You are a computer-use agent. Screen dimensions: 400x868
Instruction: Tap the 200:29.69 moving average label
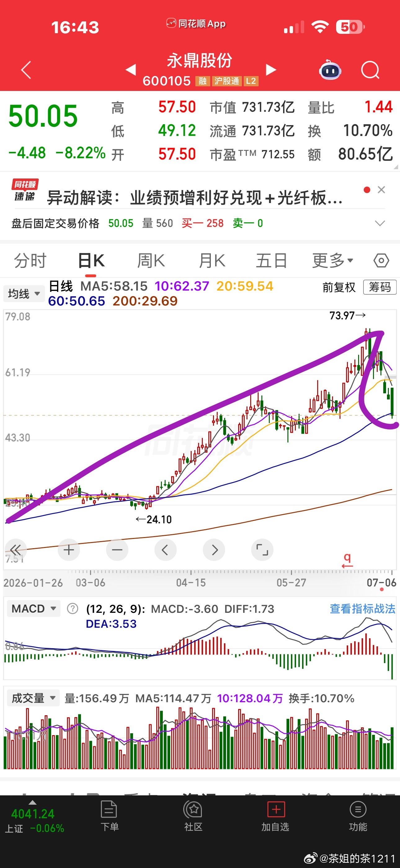pos(145,301)
